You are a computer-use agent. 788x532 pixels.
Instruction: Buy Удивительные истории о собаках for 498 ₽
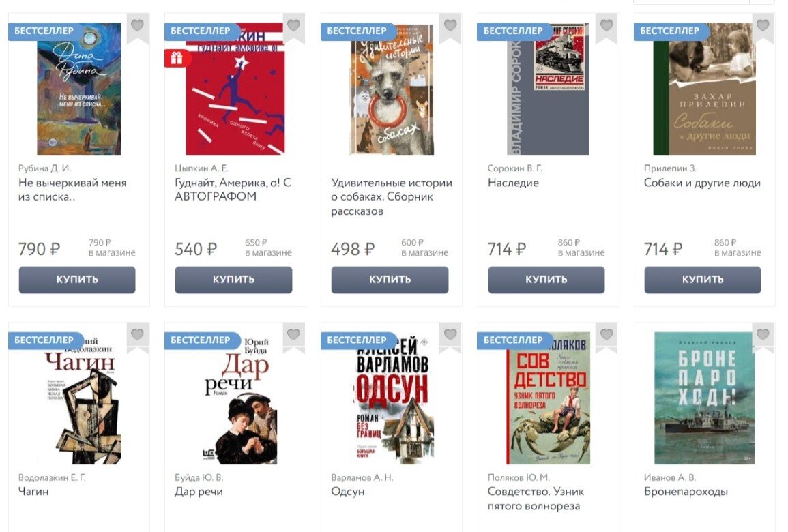[x=390, y=280]
